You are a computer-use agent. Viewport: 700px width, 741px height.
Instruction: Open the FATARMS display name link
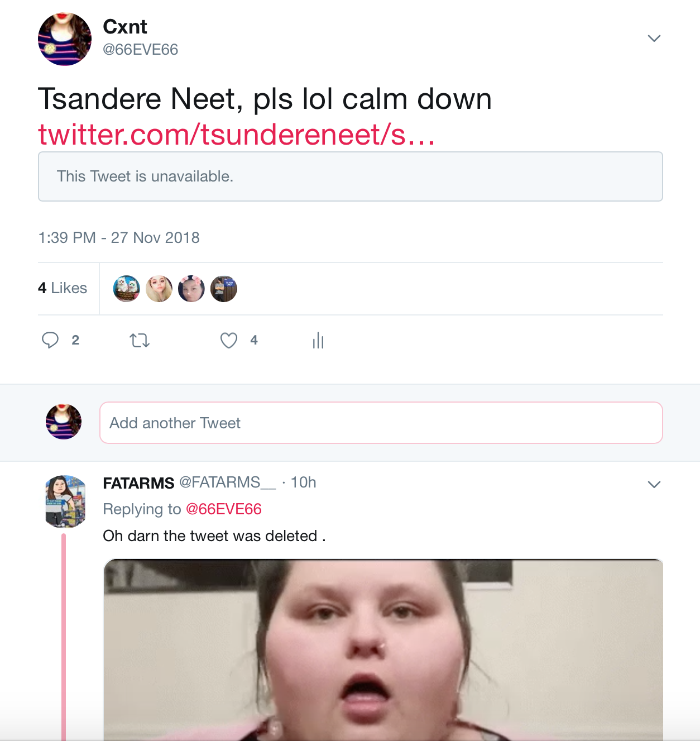coord(138,483)
